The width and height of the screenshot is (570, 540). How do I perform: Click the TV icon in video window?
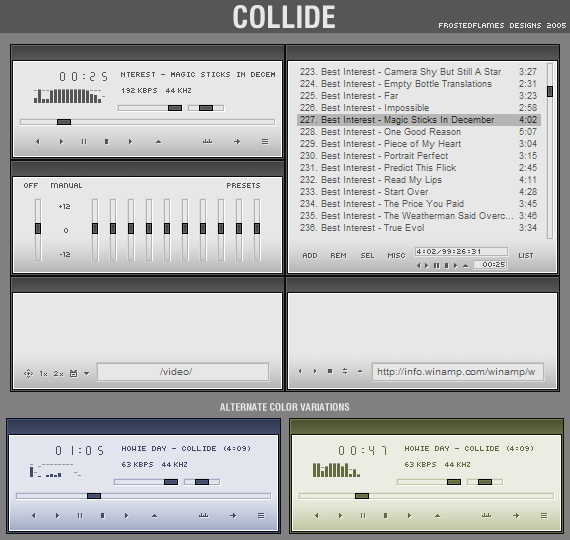coord(73,373)
